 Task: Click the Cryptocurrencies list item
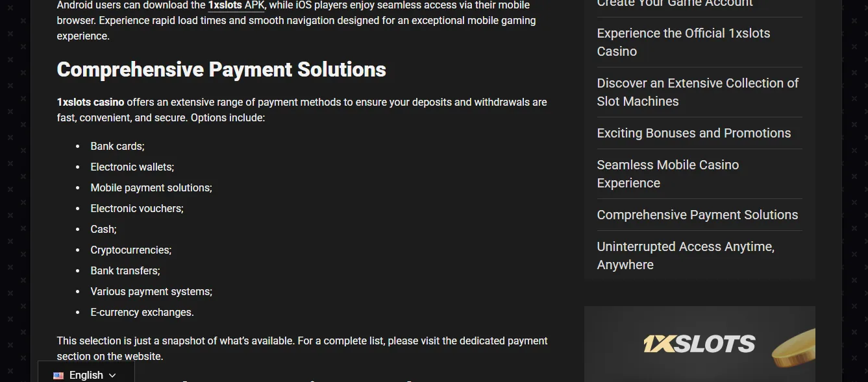click(131, 250)
